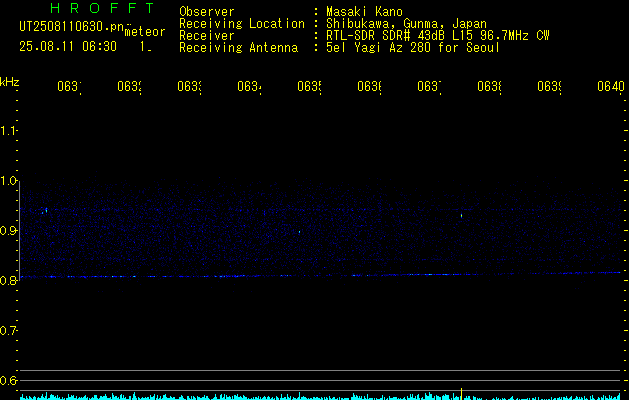Click the 'Receiving Location' label

point(242,24)
